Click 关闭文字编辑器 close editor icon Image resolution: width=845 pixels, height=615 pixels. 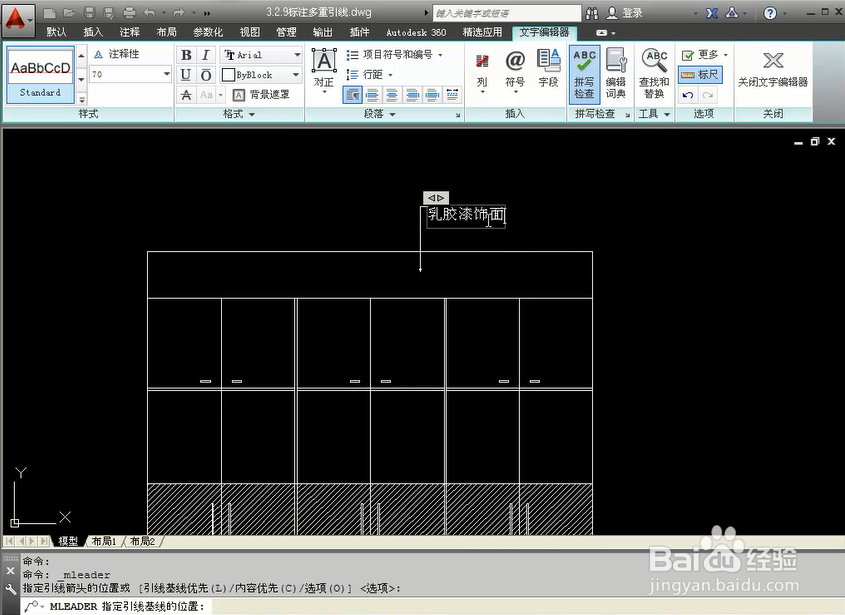pyautogui.click(x=773, y=68)
